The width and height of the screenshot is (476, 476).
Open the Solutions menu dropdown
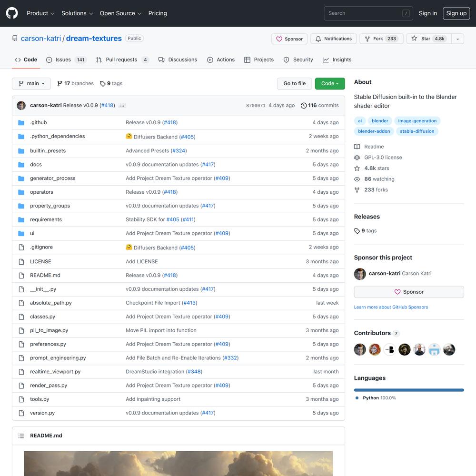[x=77, y=13]
